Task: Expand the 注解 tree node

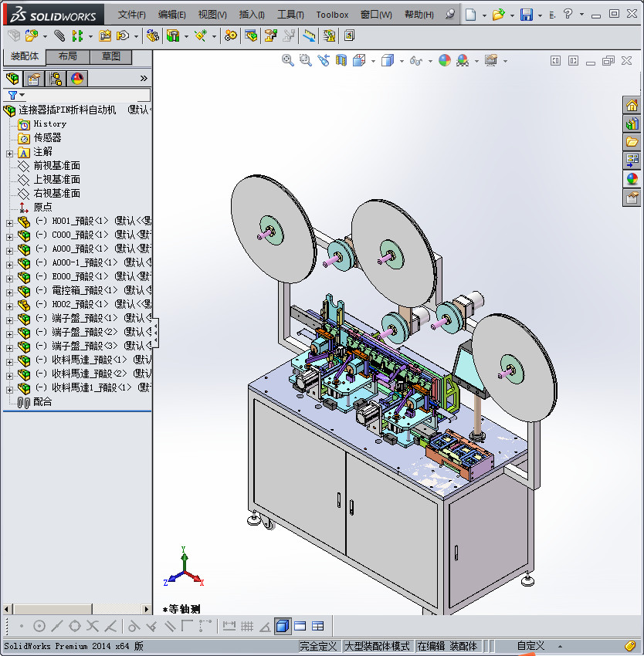Action: 9,154
